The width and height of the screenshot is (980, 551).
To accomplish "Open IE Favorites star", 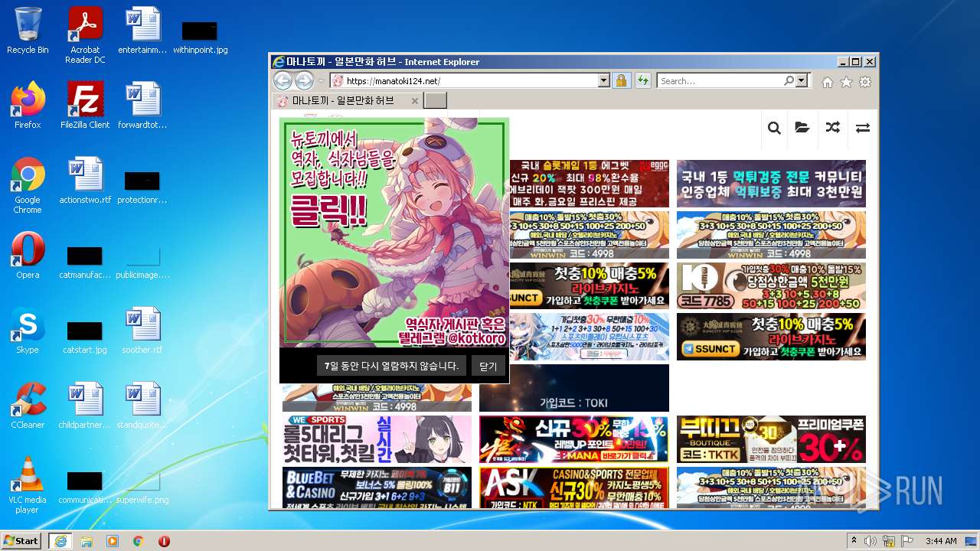I will (846, 82).
